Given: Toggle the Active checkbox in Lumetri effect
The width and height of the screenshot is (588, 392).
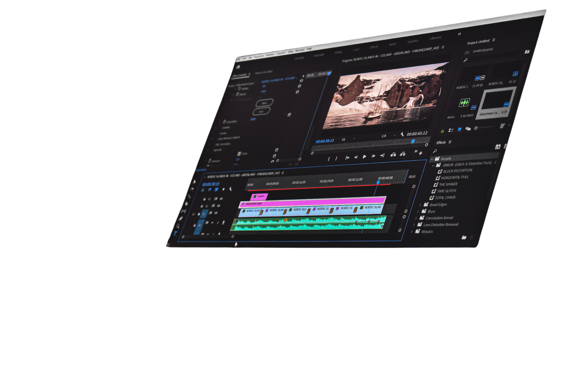Looking at the screenshot, I should (x=239, y=154).
